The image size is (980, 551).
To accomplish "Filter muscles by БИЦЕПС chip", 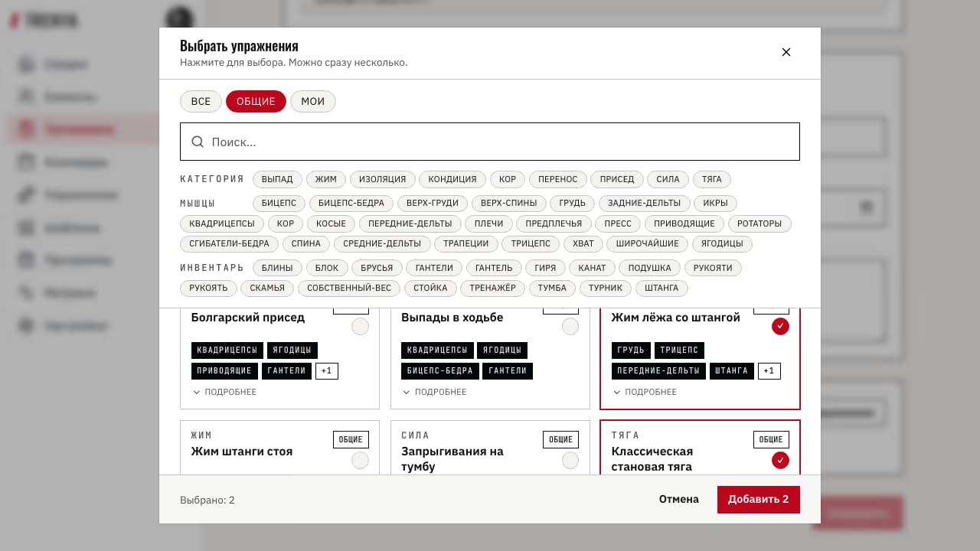I will pos(279,203).
